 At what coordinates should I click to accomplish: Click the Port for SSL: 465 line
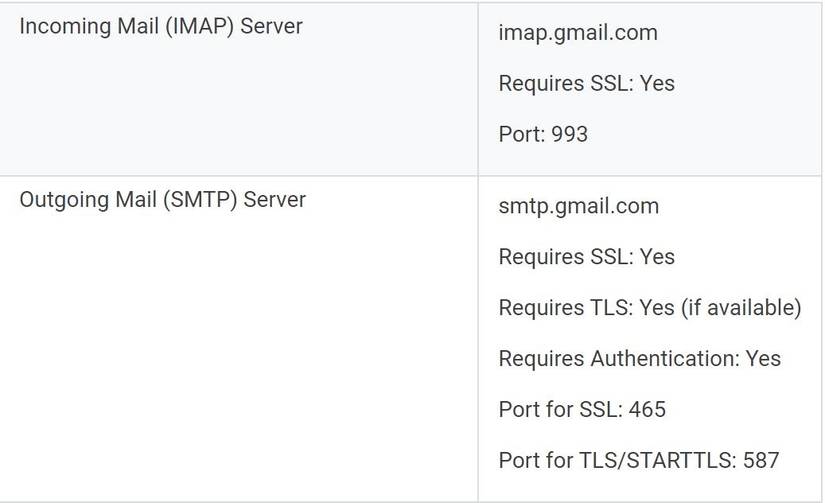[582, 409]
